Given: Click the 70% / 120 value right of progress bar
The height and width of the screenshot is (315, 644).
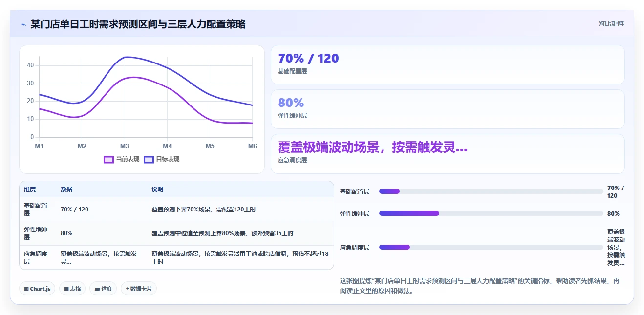Looking at the screenshot, I should (616, 191).
